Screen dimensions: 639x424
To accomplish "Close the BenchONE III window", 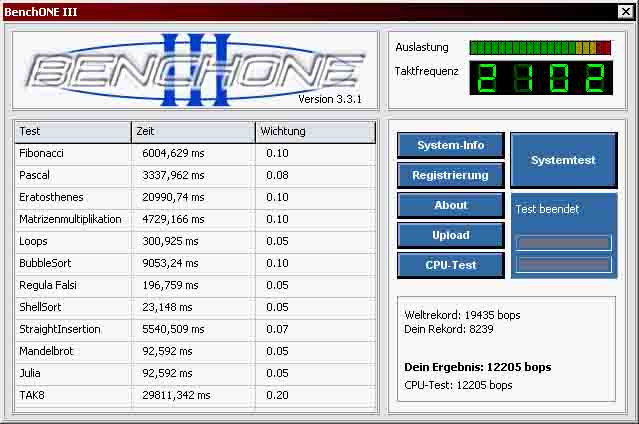I will (x=626, y=12).
